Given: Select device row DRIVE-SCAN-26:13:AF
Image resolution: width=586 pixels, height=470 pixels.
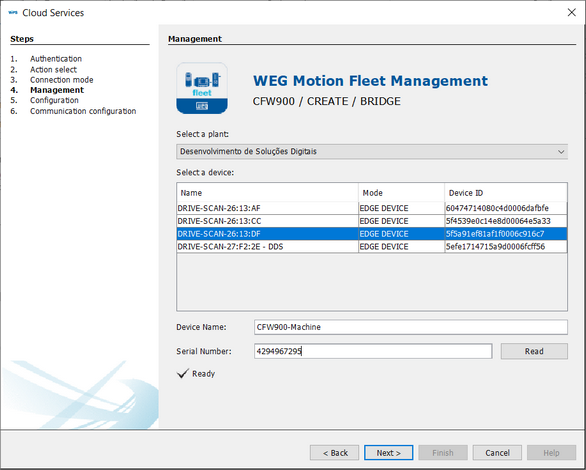Looking at the screenshot, I should (x=372, y=208).
